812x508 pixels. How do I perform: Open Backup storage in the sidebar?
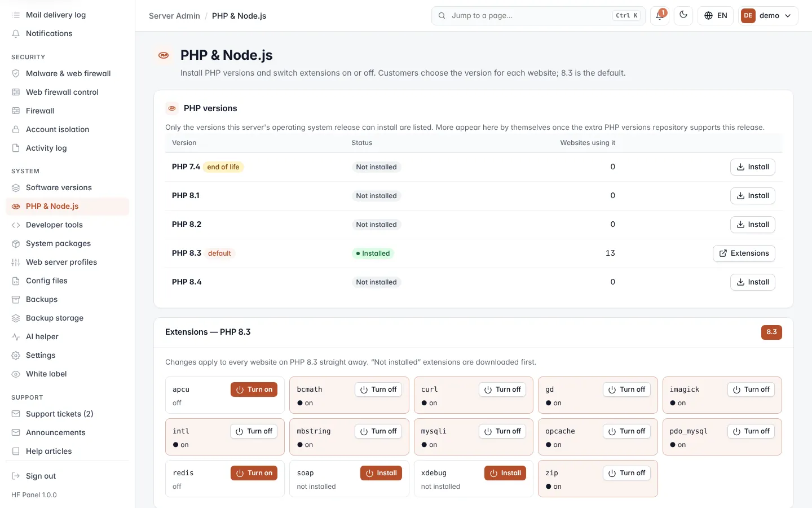coord(67,318)
